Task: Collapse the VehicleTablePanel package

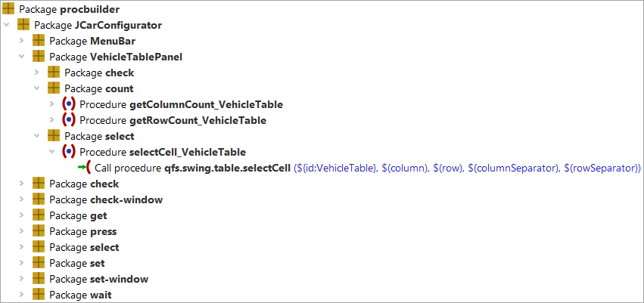Action: point(21,57)
